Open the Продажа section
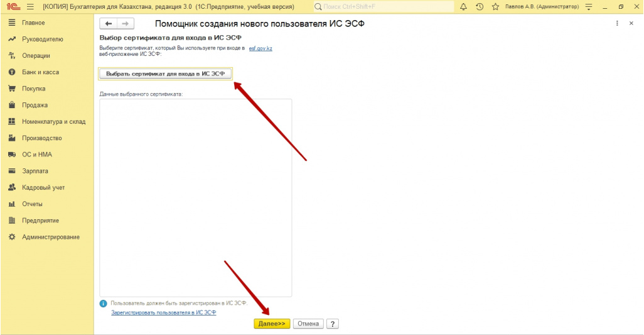The height and width of the screenshot is (335, 644). 35,105
